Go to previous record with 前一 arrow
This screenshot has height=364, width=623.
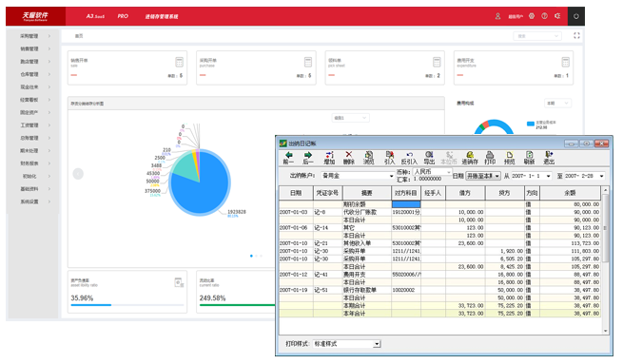[x=288, y=158]
